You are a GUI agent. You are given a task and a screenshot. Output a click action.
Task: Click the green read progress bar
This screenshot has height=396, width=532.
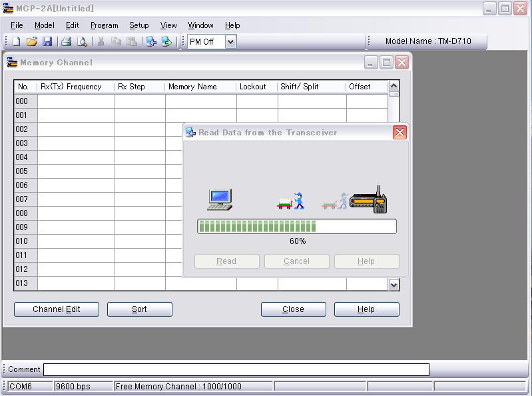coord(297,226)
